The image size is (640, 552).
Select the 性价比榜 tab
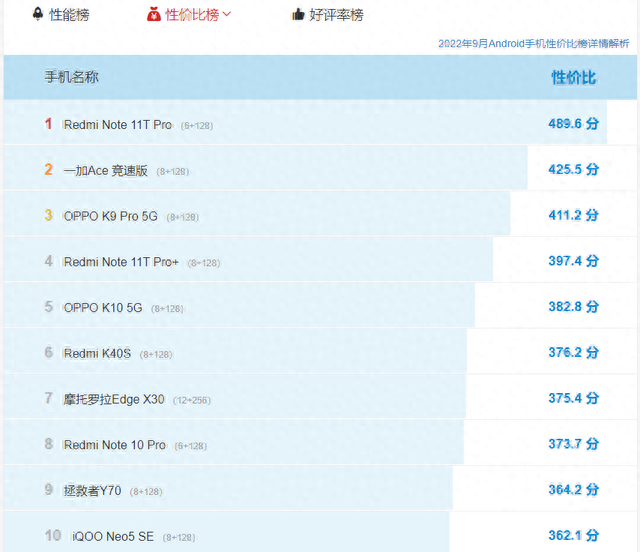[x=192, y=15]
